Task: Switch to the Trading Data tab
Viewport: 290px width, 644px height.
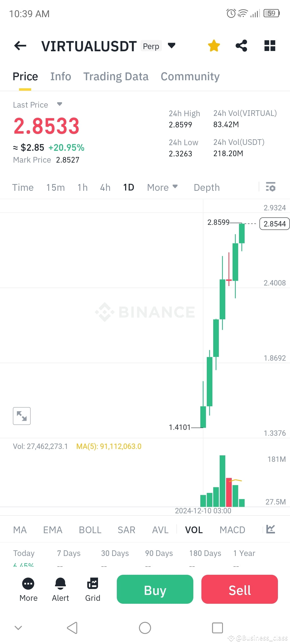Action: [116, 76]
